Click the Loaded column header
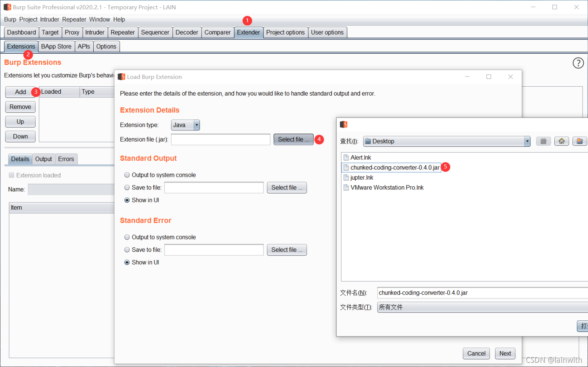 click(x=60, y=92)
